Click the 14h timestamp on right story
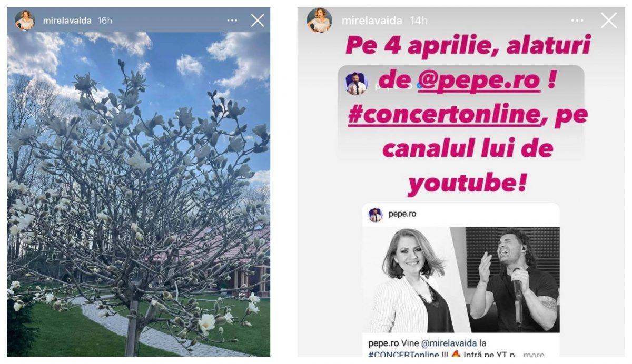Screen dimensions: 632x364 (419, 21)
